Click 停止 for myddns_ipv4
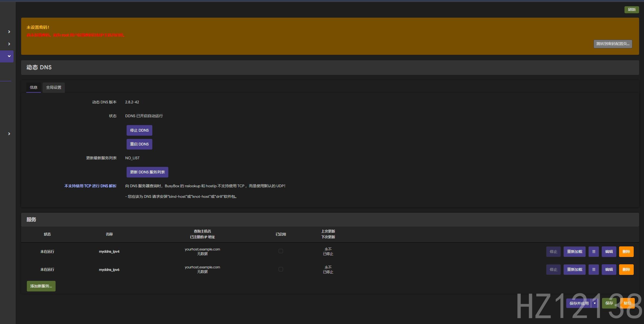Viewport: 644px width, 324px height. coord(553,252)
